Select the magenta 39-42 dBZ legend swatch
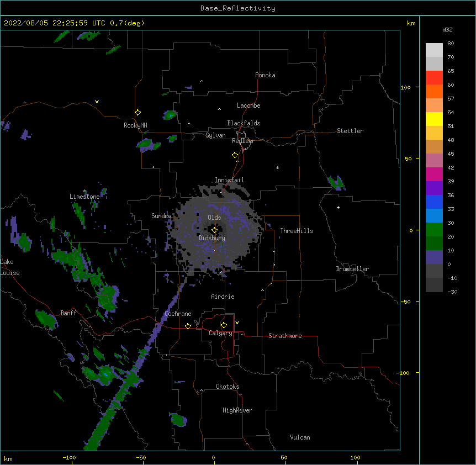Screen dimensions: 476x465 click(434, 174)
